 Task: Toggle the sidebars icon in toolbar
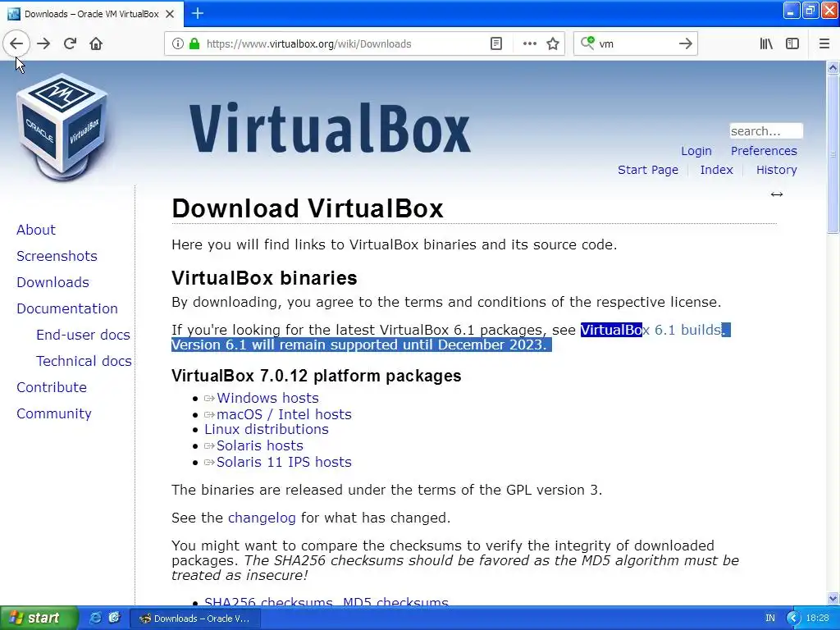[x=792, y=43]
